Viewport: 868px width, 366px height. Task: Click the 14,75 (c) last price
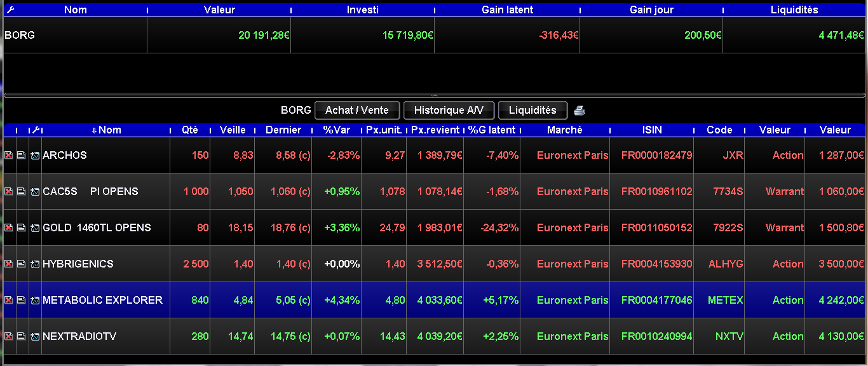[x=293, y=336]
